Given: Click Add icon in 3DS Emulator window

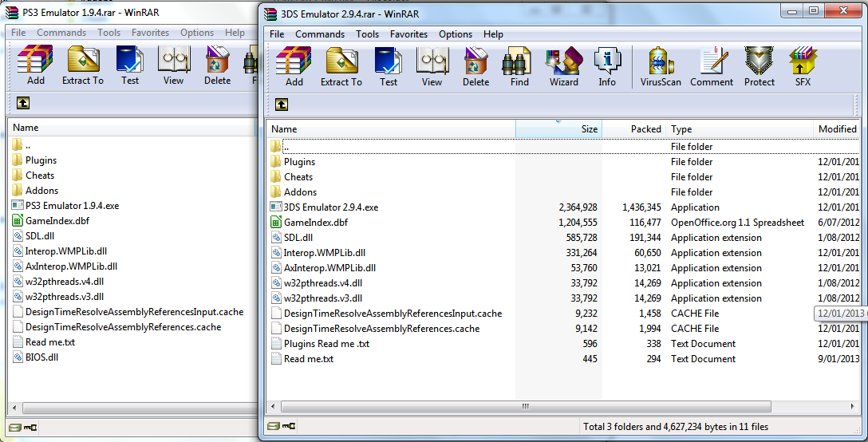Looking at the screenshot, I should tap(294, 66).
